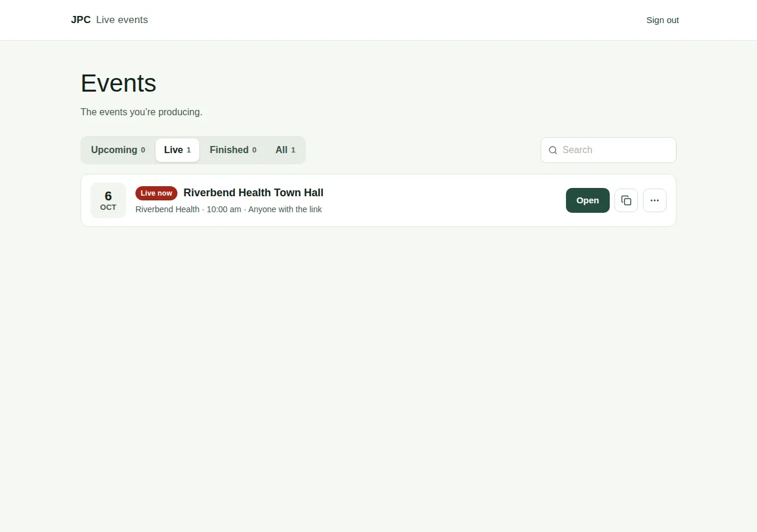Copy link icon for Riverbend Health Town Hall
The height and width of the screenshot is (532, 757).
pos(626,200)
